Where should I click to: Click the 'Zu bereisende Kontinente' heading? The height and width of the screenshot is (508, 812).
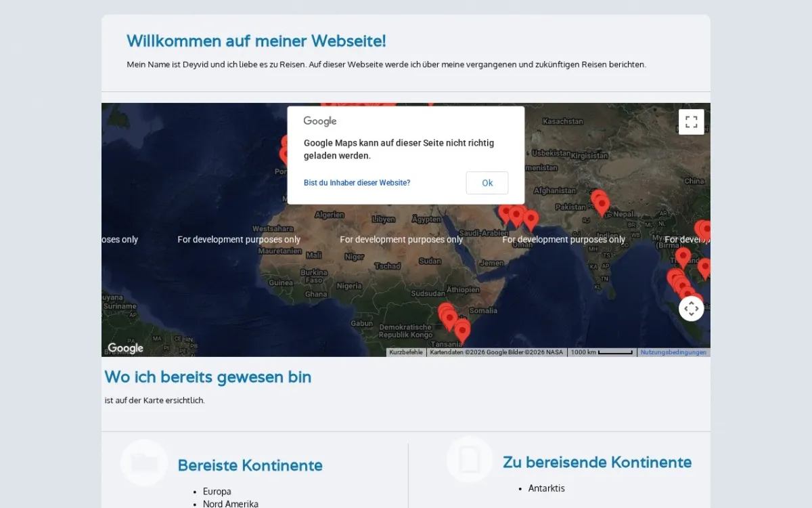click(597, 462)
